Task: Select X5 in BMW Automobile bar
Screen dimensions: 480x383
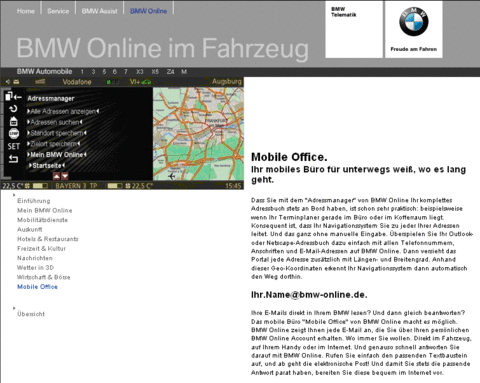Action: coord(155,72)
